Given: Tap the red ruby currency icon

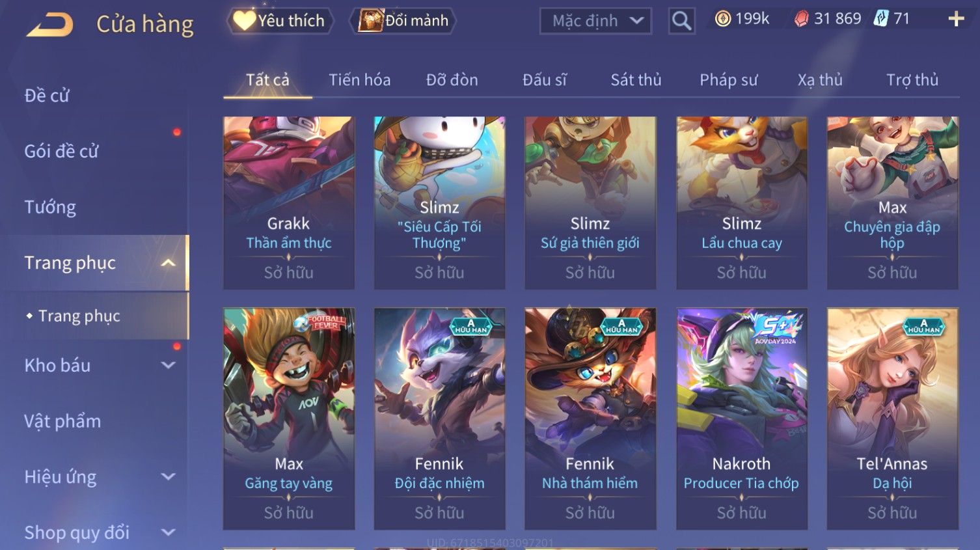Looking at the screenshot, I should (801, 19).
